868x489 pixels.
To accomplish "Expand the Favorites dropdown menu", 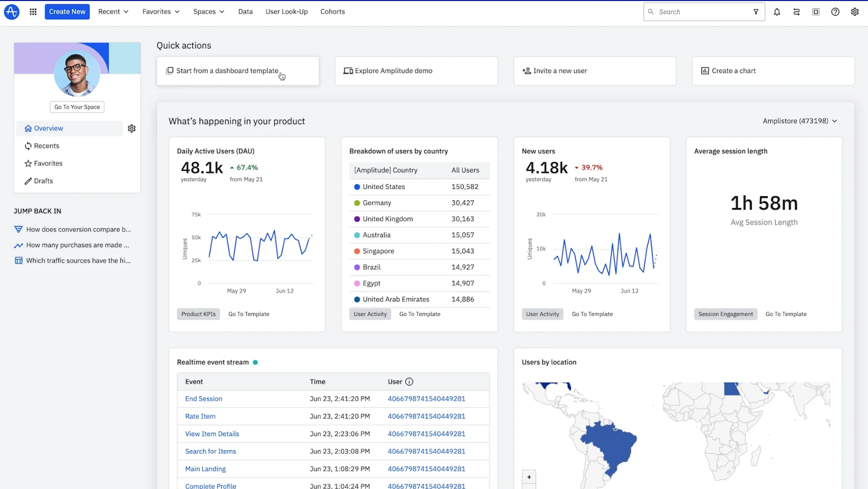I will 161,11.
